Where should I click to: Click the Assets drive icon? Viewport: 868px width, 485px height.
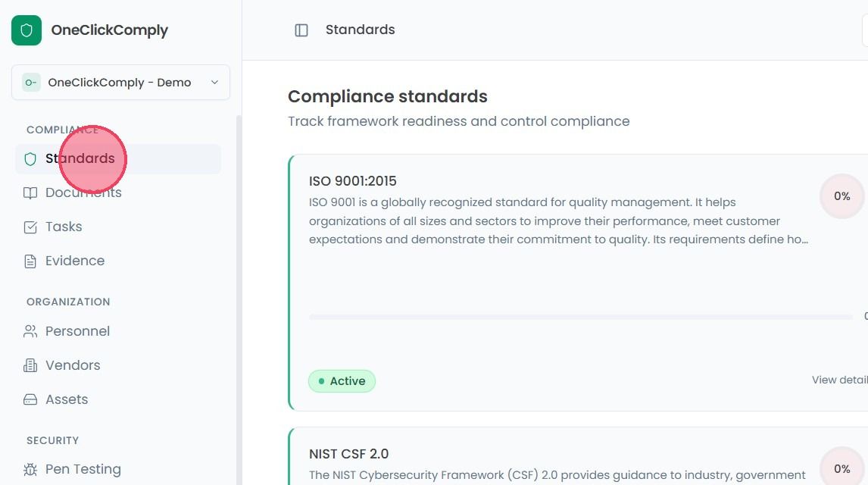(x=30, y=399)
